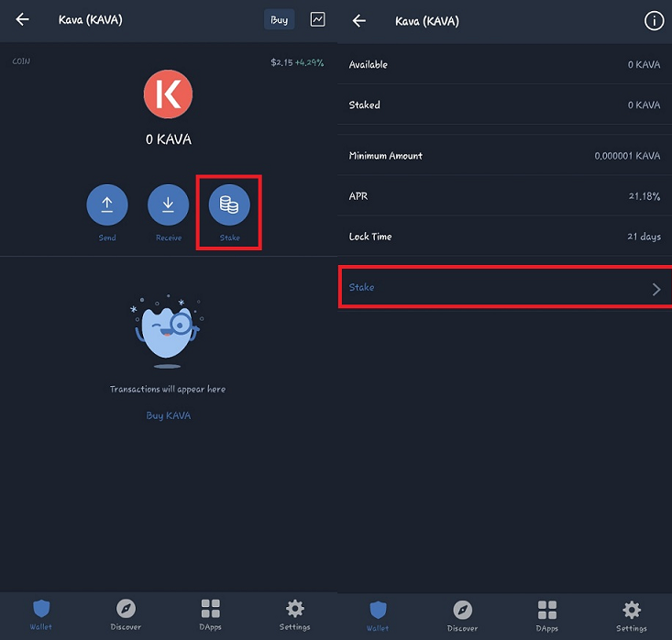The width and height of the screenshot is (672, 640).
Task: Click the COIN label on left screen
Action: [x=21, y=61]
